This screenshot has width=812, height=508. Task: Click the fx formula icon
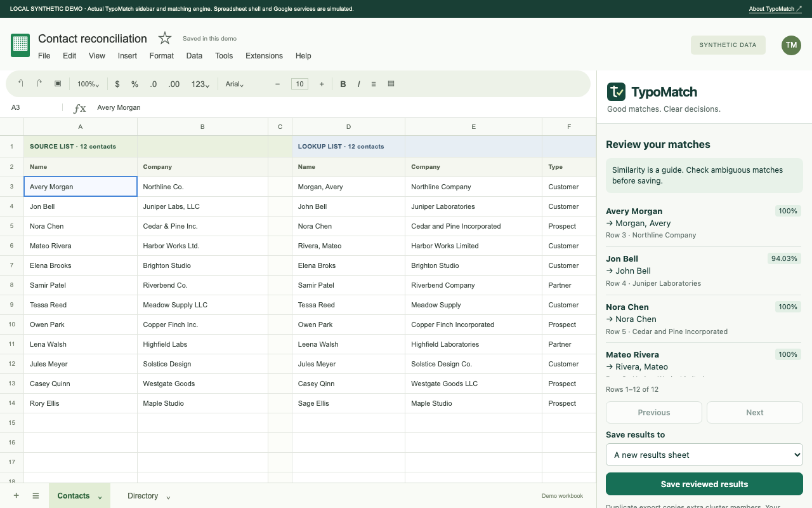[79, 108]
